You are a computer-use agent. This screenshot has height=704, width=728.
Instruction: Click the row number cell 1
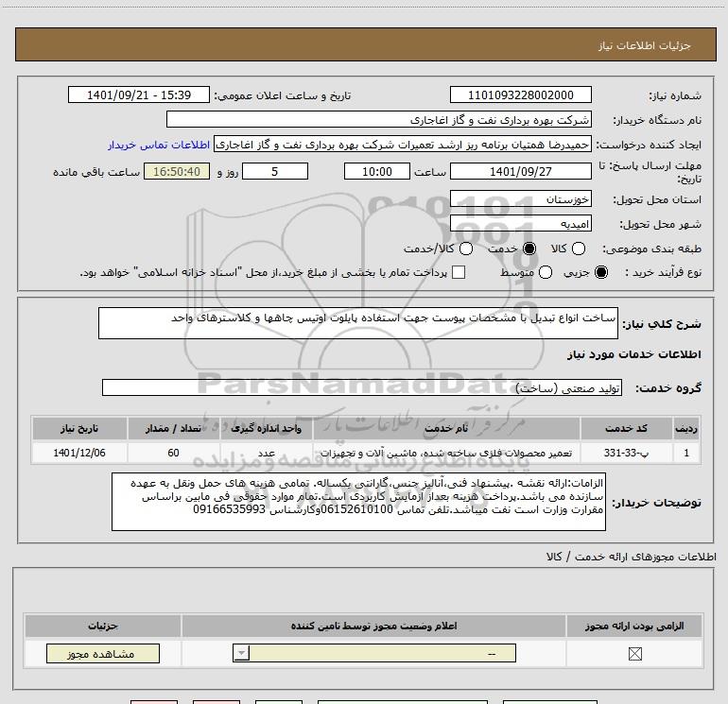pos(686,453)
